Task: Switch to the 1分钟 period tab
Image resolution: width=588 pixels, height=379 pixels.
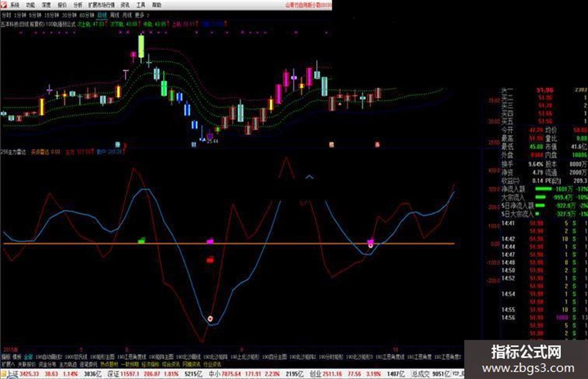Action: (x=21, y=16)
